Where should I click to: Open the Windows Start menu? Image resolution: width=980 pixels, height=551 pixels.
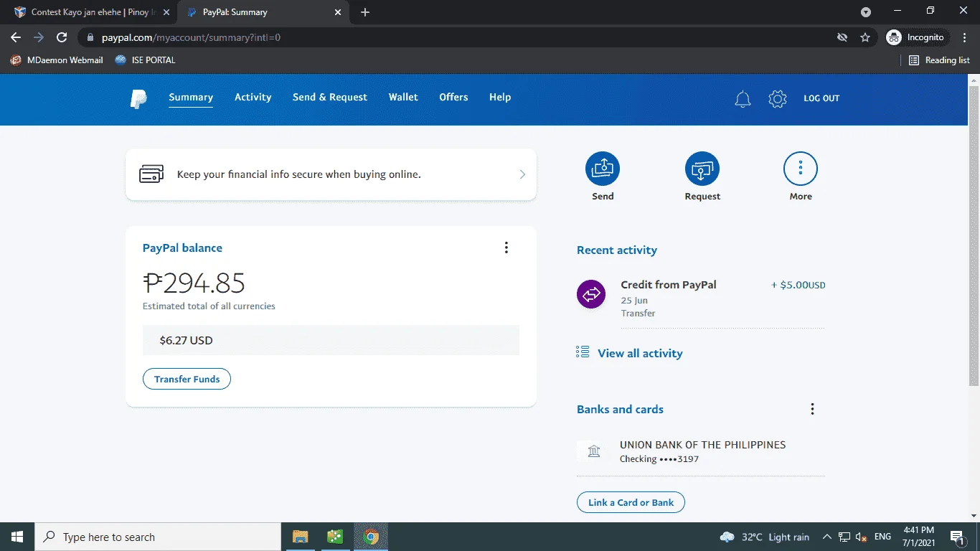pos(17,537)
